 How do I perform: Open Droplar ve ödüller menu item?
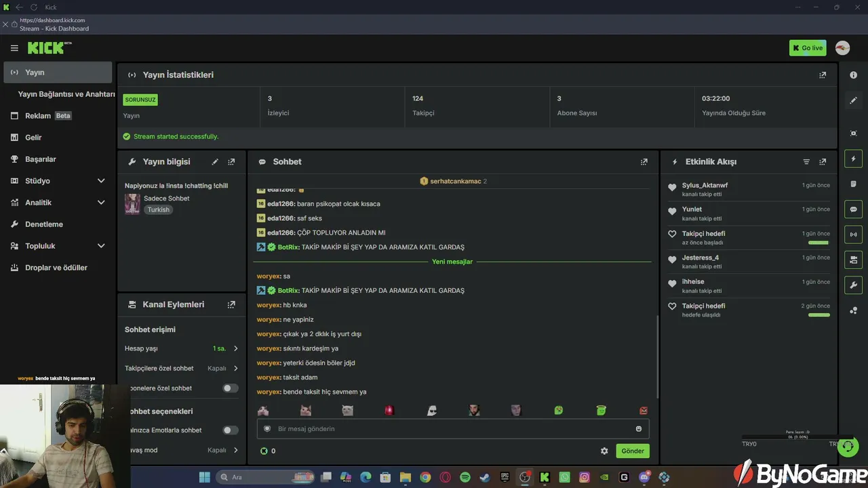(58, 268)
